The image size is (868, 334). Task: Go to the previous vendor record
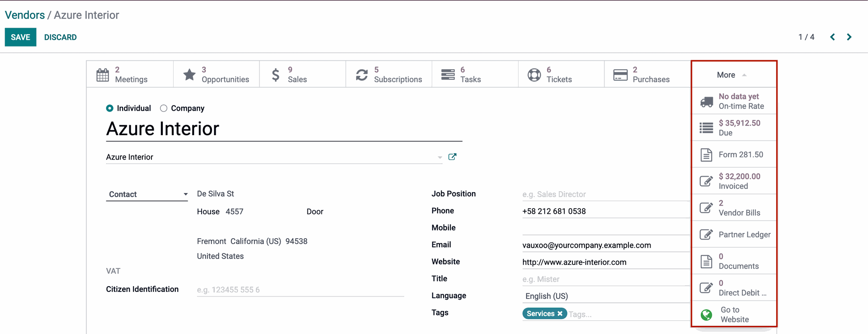coord(832,37)
